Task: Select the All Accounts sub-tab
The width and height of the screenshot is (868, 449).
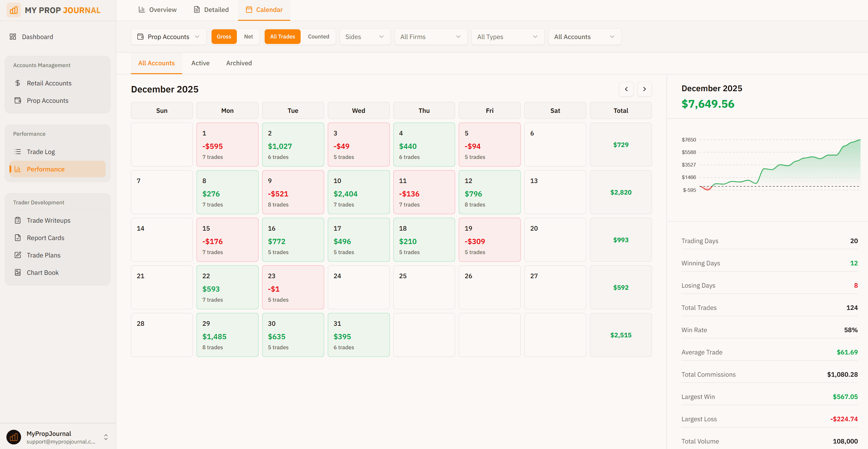Action: tap(156, 63)
